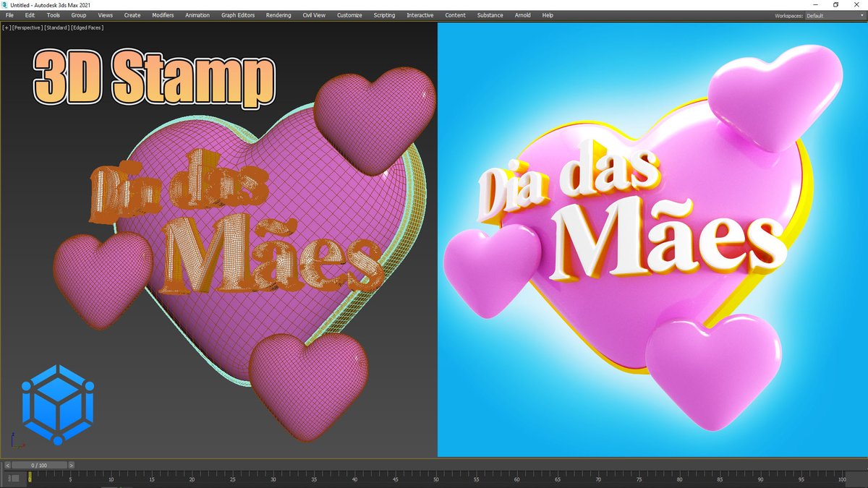Open the Interactive menu

(x=420, y=15)
